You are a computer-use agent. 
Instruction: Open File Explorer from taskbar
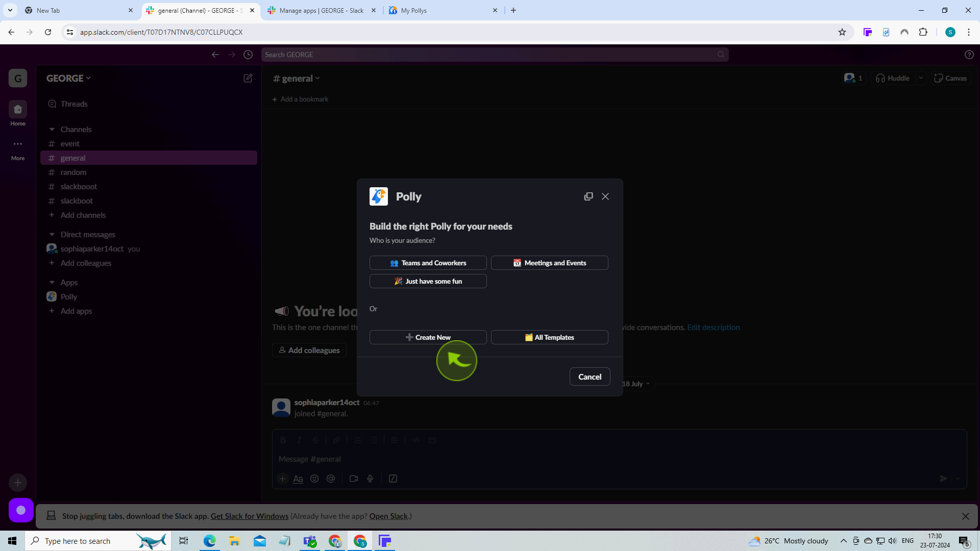[x=234, y=541]
